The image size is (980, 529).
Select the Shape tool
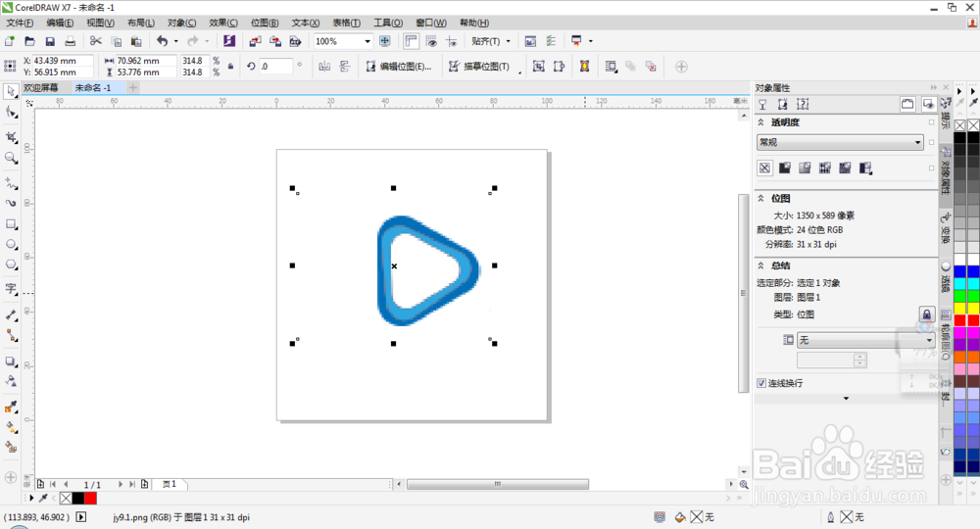pos(11,113)
